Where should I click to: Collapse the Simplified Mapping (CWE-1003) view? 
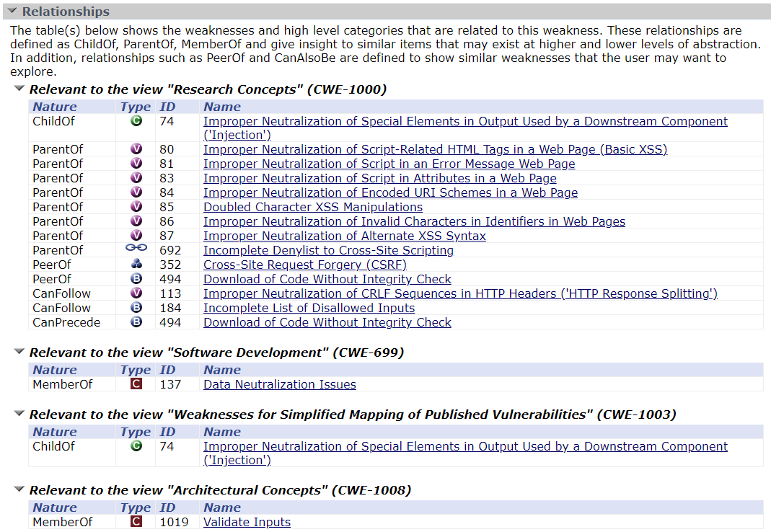tap(19, 414)
